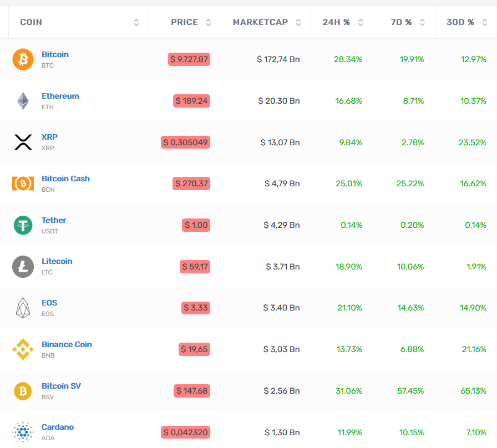Screen dimensions: 497x448
Task: Click Bitcoin Cash 7D change 25.22%
Action: click(410, 184)
